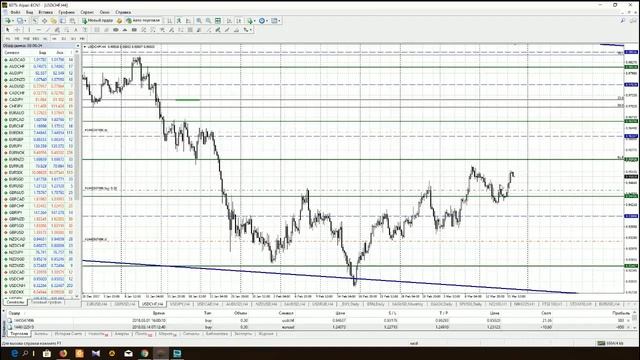The image size is (640, 360).
Task: Click the Новый ордер button
Action: pyautogui.click(x=98, y=20)
